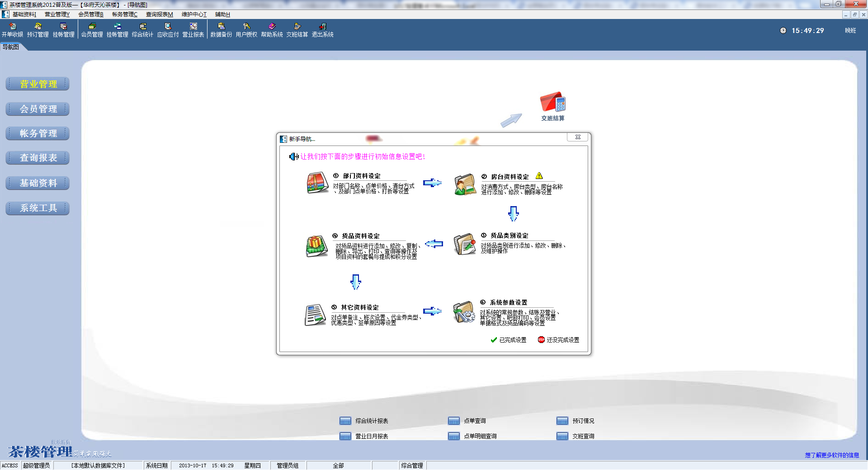Click the icon next to 营业日月报表
This screenshot has height=470, width=868.
pos(345,436)
